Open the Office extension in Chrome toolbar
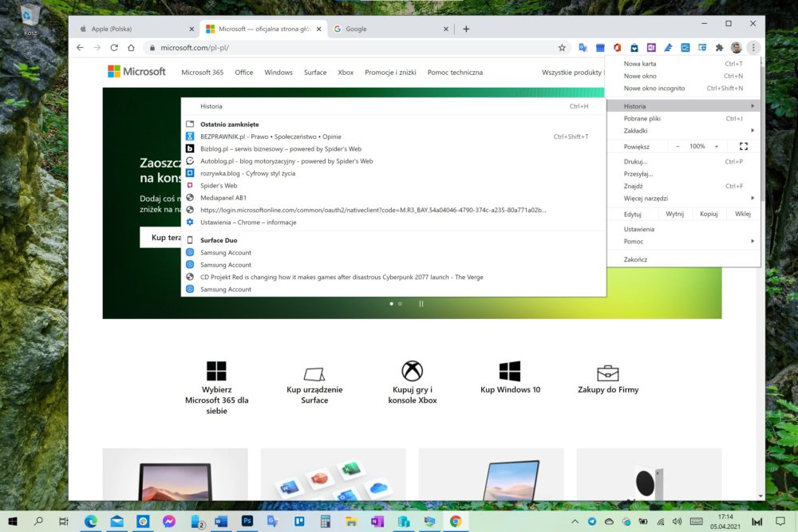This screenshot has height=532, width=798. pos(618,47)
